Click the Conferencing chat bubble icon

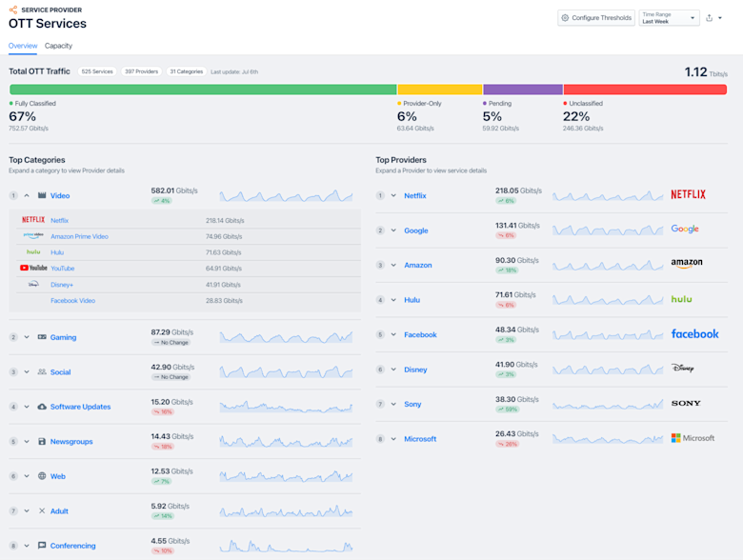click(x=42, y=546)
